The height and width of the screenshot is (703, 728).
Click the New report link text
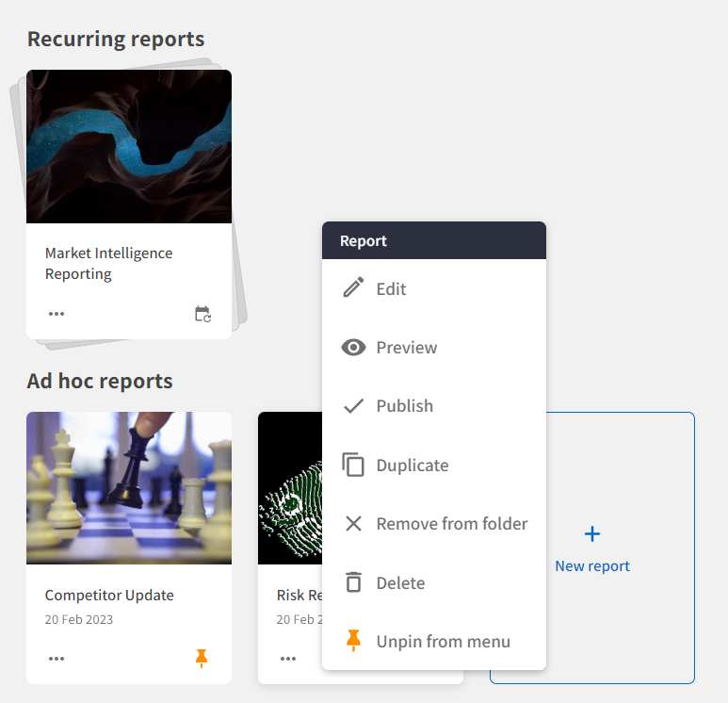tap(592, 566)
